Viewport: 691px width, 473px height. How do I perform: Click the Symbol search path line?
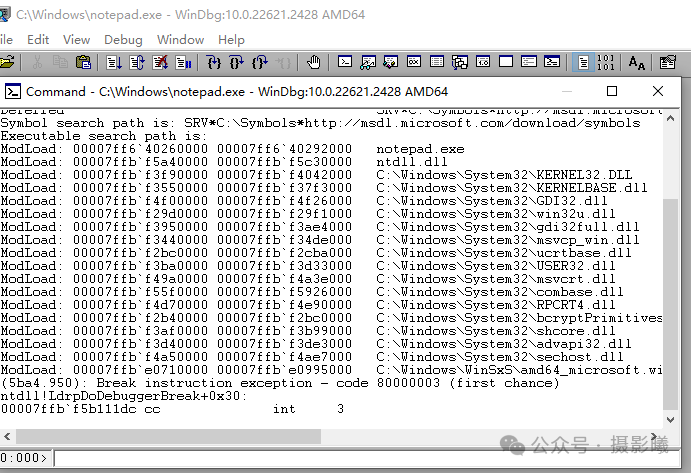click(320, 123)
